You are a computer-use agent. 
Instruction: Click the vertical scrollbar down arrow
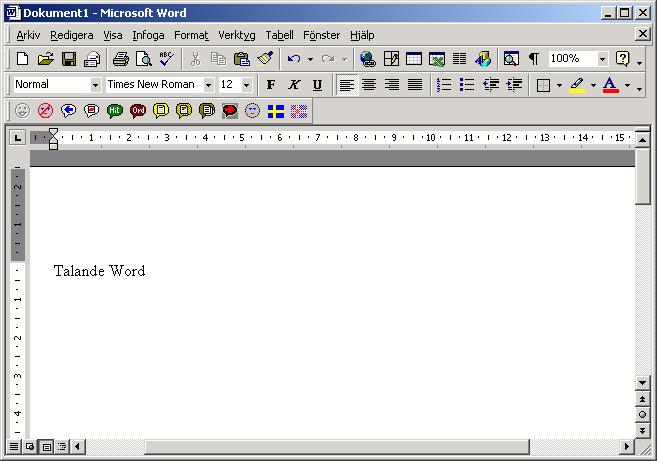[642, 383]
